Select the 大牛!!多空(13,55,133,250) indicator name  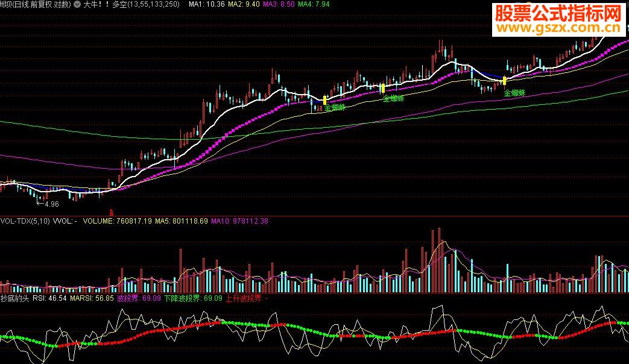[131, 4]
